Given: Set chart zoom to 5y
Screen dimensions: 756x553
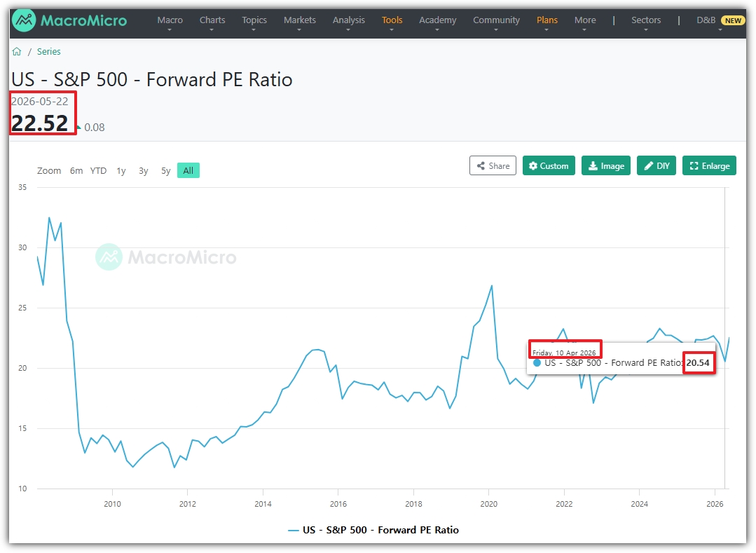Looking at the screenshot, I should coord(166,171).
